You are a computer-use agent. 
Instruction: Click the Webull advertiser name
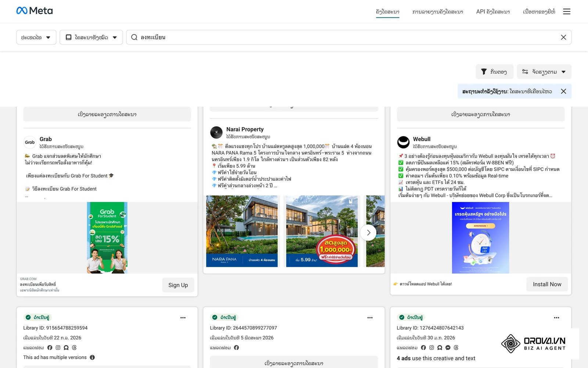422,139
